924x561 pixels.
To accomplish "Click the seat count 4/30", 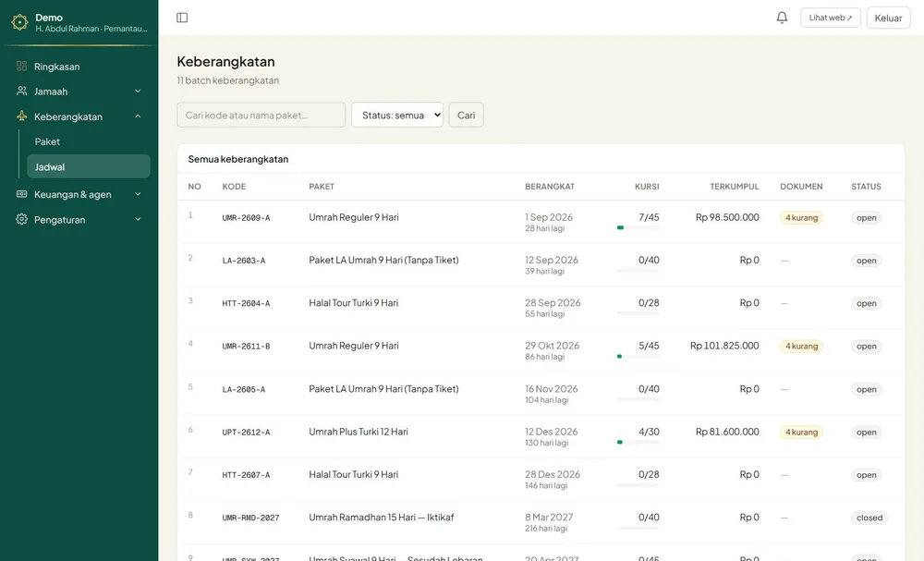I will [649, 432].
